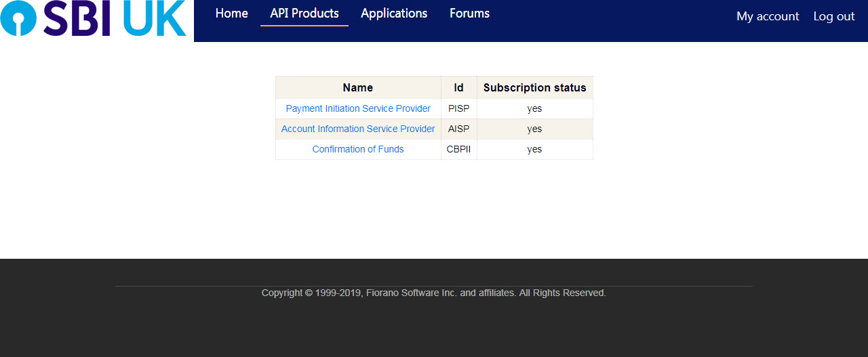
Task: Select the API Products tab
Action: (304, 14)
